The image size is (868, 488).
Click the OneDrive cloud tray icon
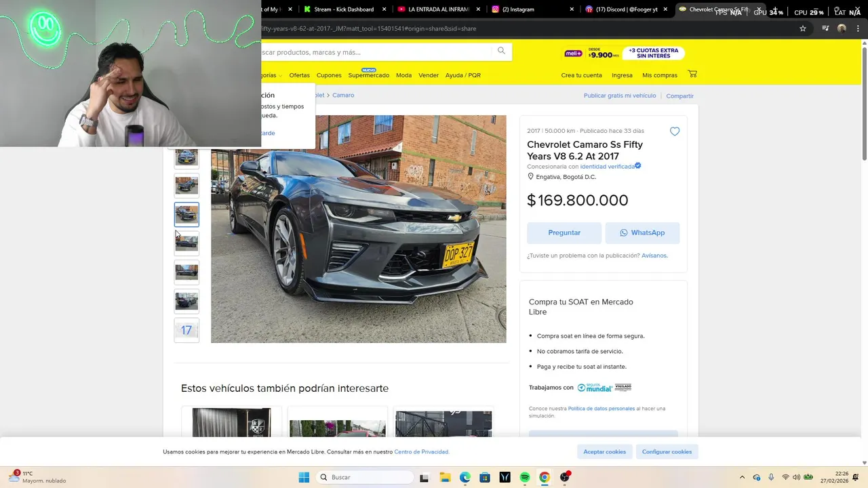pos(757,477)
